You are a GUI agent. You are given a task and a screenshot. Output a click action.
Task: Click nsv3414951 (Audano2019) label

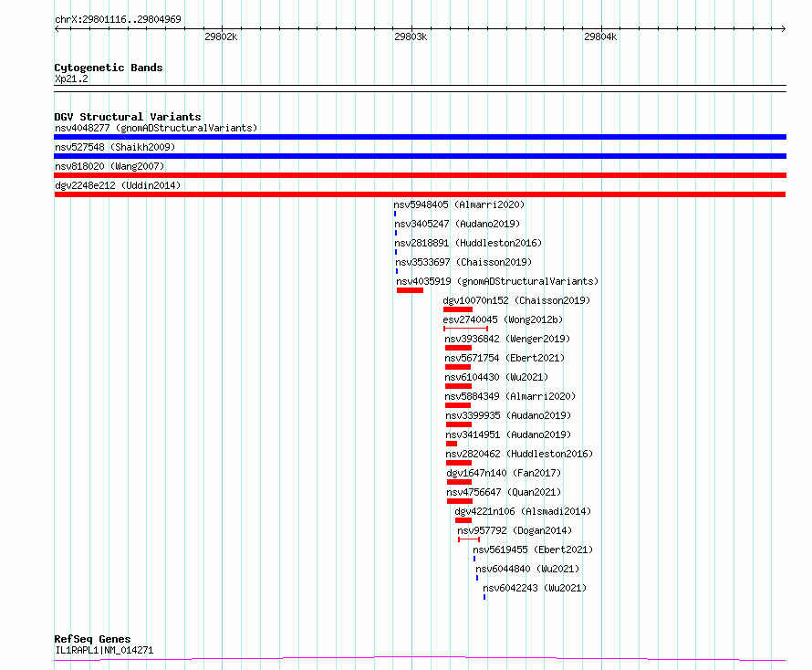click(x=508, y=434)
